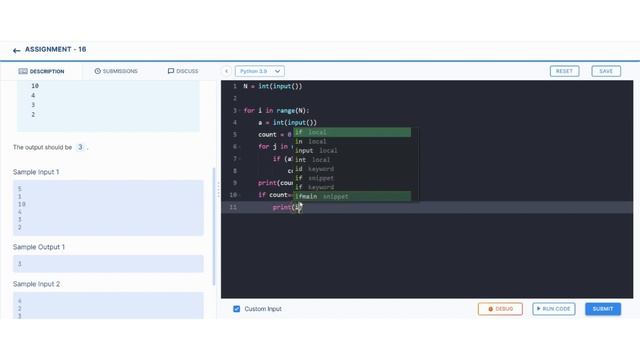Open the Python 3.9 language dropdown

point(260,71)
